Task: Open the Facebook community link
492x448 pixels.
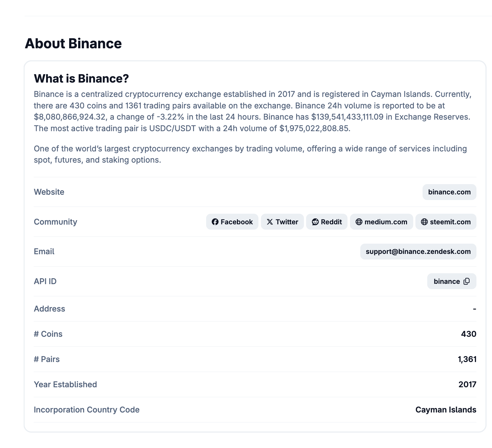Action: 232,222
